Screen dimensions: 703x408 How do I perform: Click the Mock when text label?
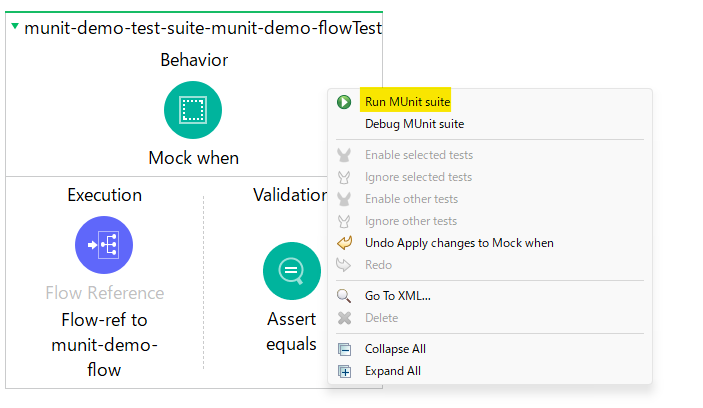point(194,158)
